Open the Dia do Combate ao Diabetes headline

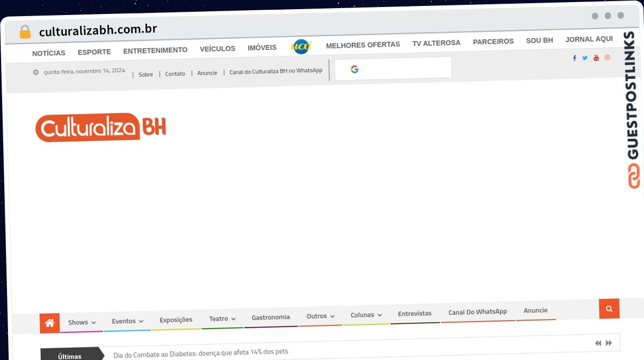click(201, 352)
